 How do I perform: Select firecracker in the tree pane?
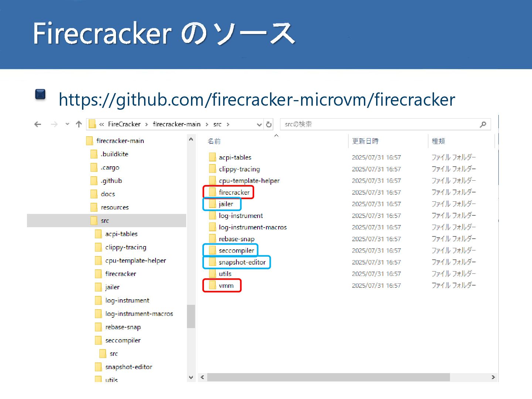click(120, 274)
